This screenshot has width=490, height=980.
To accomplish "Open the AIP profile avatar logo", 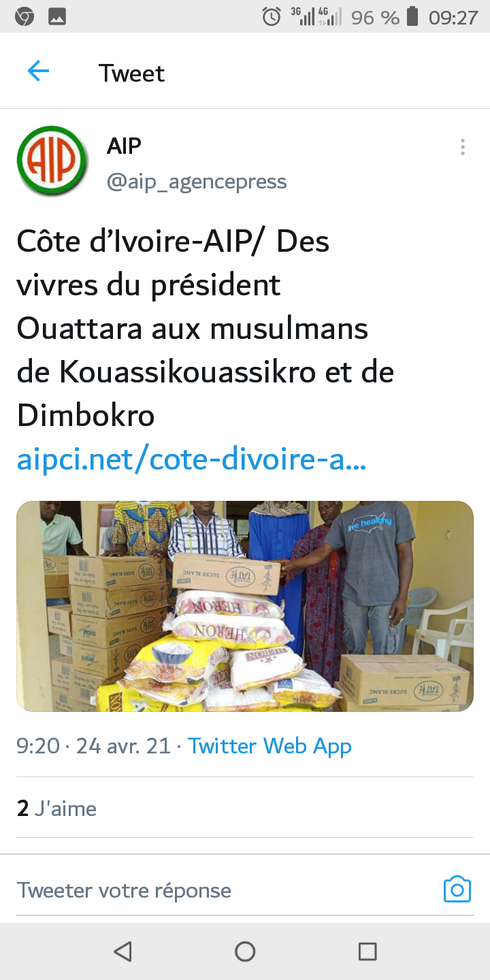I will [x=52, y=161].
